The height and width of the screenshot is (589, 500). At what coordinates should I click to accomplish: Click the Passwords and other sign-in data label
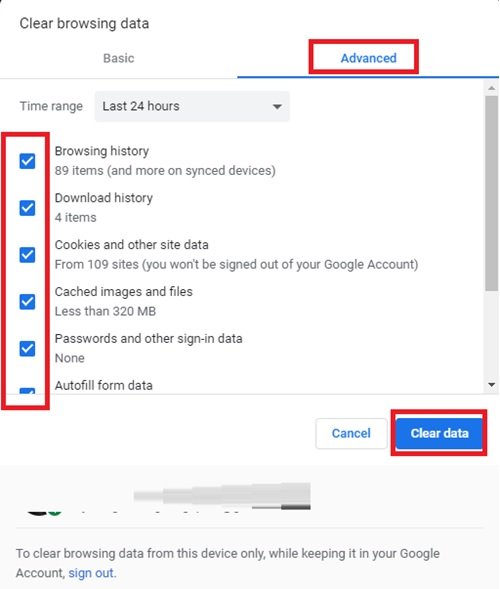pyautogui.click(x=148, y=338)
